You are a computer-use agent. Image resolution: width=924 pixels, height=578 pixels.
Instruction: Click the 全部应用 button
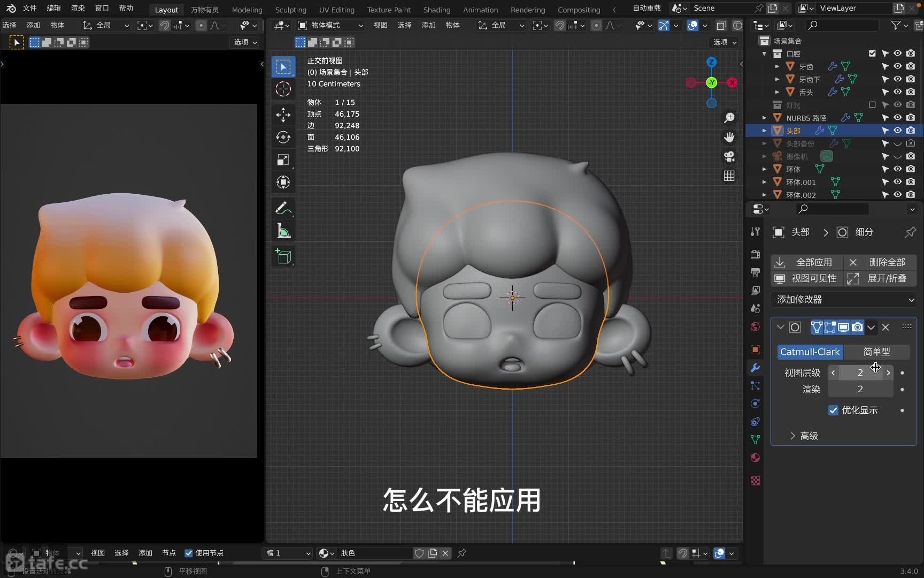[807, 262]
